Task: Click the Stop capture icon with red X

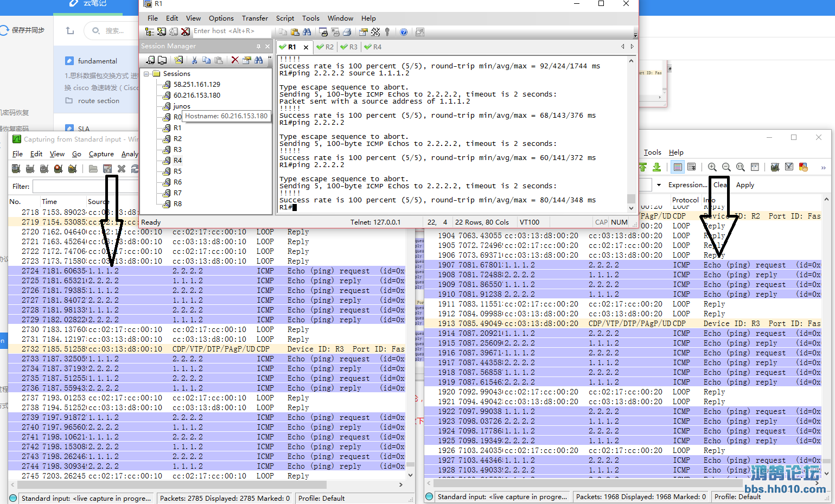Action: tap(59, 169)
